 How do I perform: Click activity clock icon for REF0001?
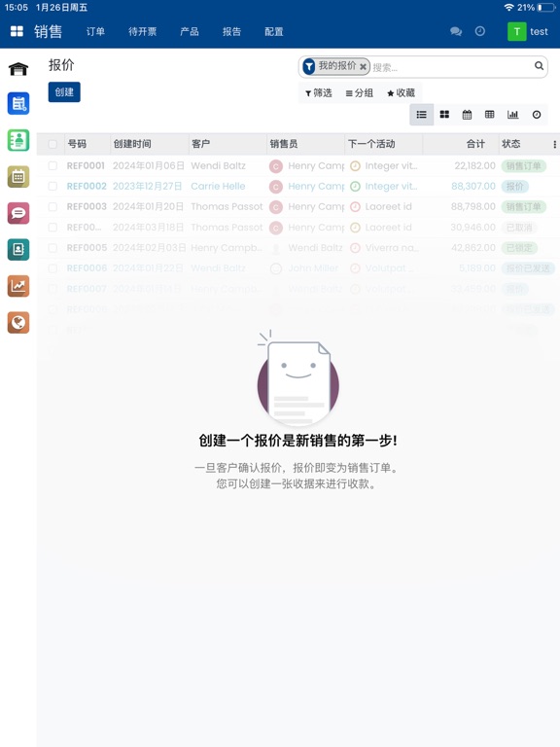tap(355, 165)
